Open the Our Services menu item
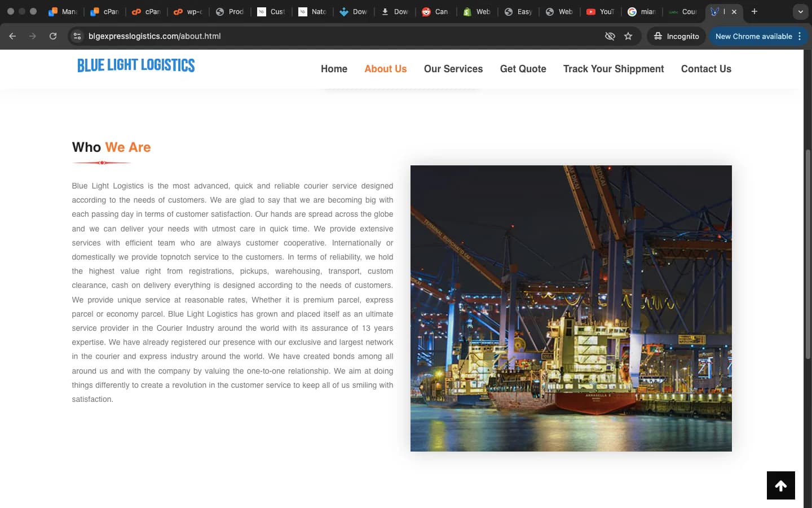Screen dimensions: 812x508 pyautogui.click(x=453, y=69)
